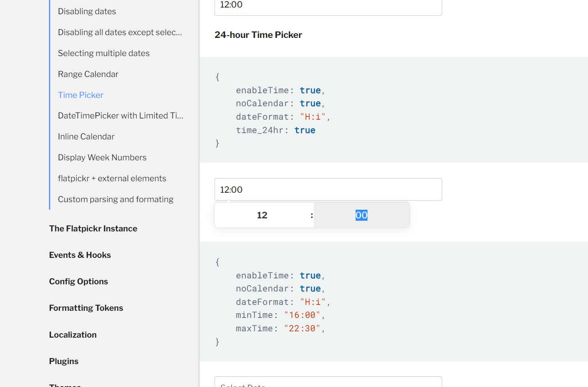Image resolution: width=588 pixels, height=387 pixels.
Task: Select the hour field showing 12
Action: pos(262,215)
